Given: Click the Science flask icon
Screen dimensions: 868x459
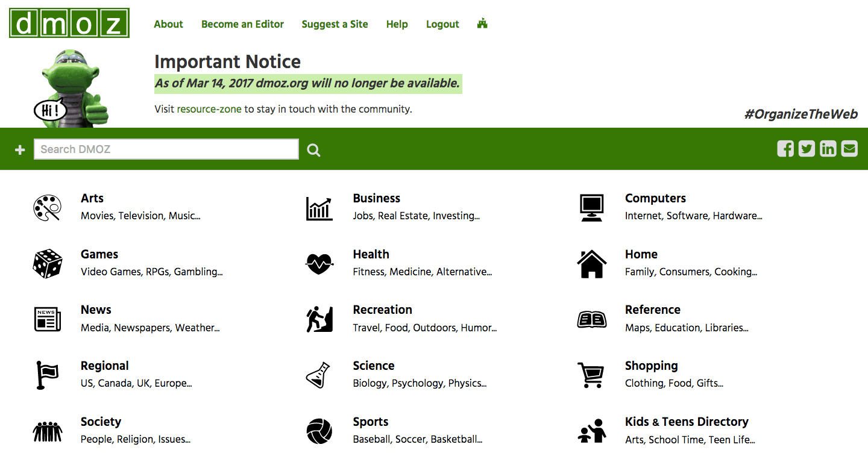Looking at the screenshot, I should coord(318,375).
